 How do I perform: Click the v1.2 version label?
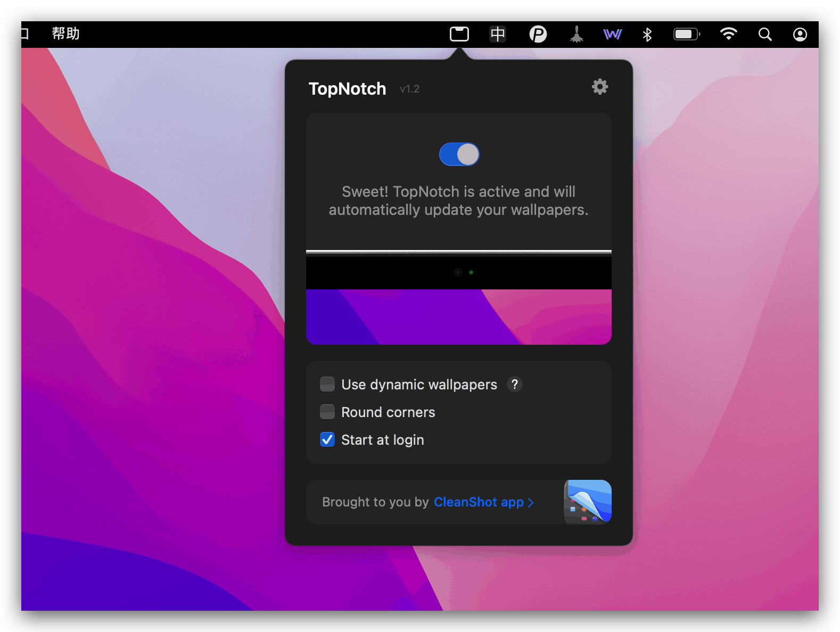click(x=410, y=89)
